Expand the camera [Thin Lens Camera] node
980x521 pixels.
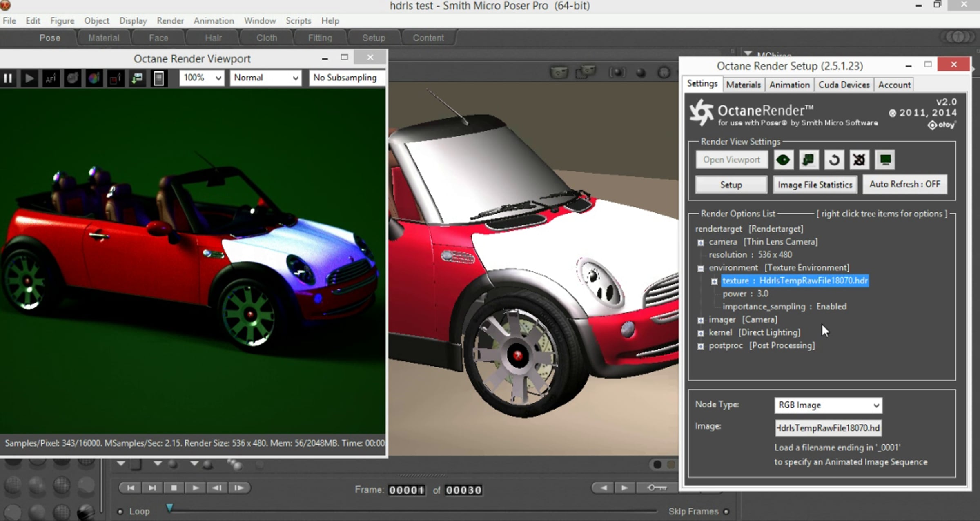tap(701, 243)
